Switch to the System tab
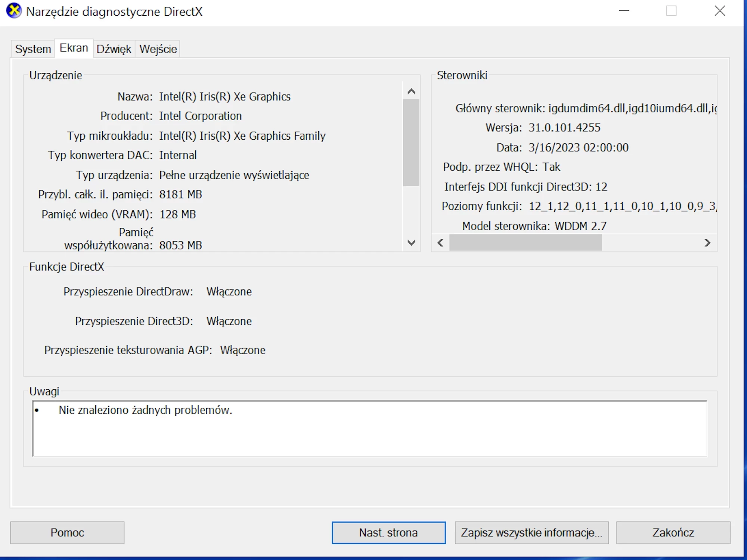Image resolution: width=747 pixels, height=560 pixels. click(33, 49)
